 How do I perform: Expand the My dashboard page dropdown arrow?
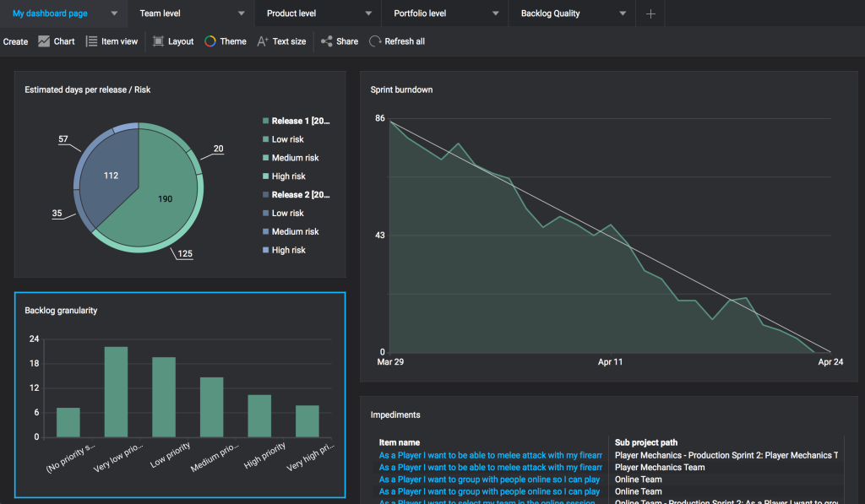tap(115, 14)
